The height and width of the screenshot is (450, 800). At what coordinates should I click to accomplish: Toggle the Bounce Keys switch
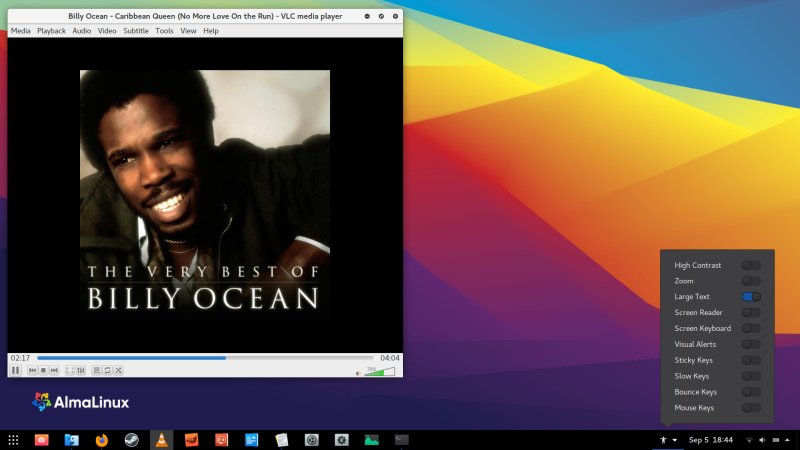[x=751, y=392]
